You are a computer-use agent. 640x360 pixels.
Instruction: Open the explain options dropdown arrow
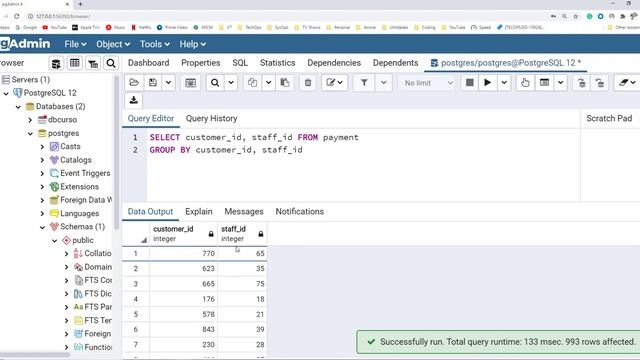click(x=561, y=83)
